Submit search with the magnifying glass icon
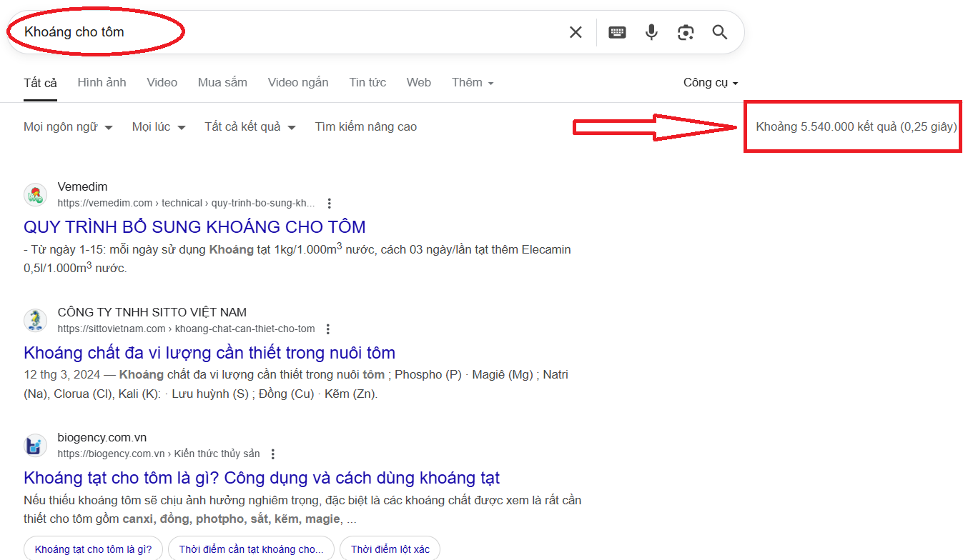Screen dimensions: 963x560 pyautogui.click(x=720, y=32)
